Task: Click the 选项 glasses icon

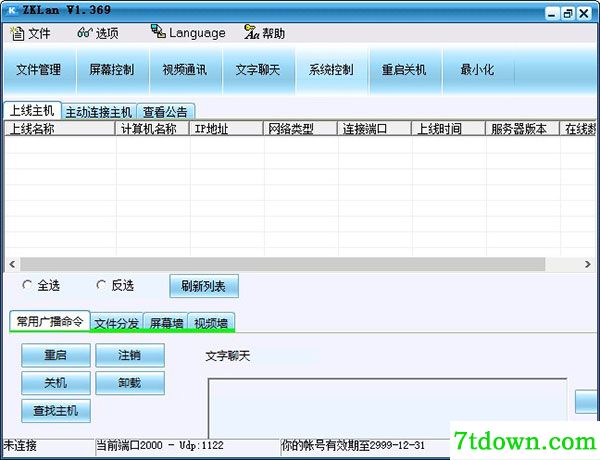Action: (x=85, y=33)
